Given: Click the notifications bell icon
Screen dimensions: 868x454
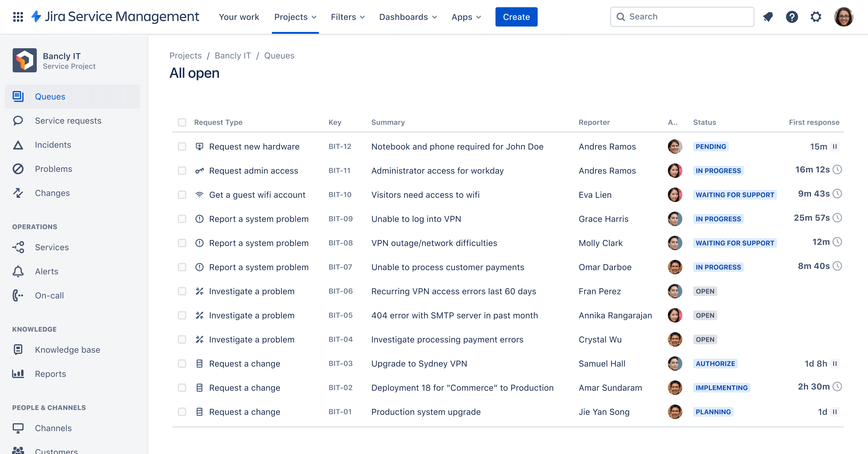Looking at the screenshot, I should coord(768,16).
